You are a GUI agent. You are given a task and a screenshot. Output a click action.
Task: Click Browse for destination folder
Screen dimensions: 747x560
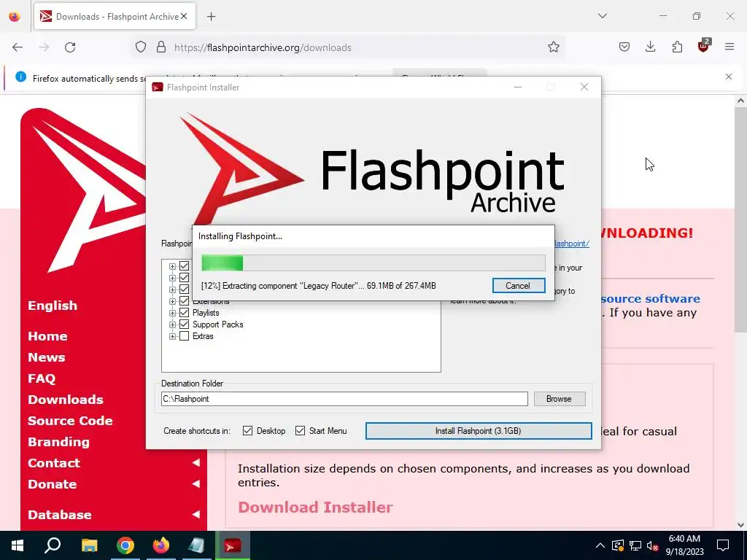click(559, 399)
